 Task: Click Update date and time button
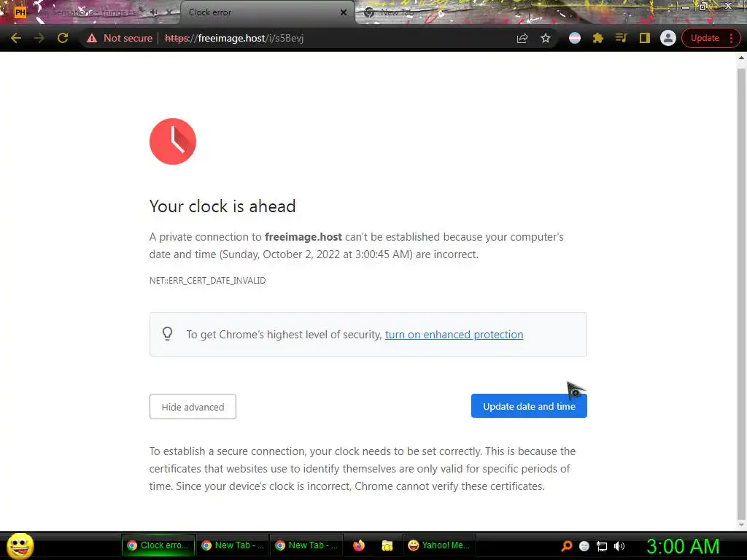529,406
